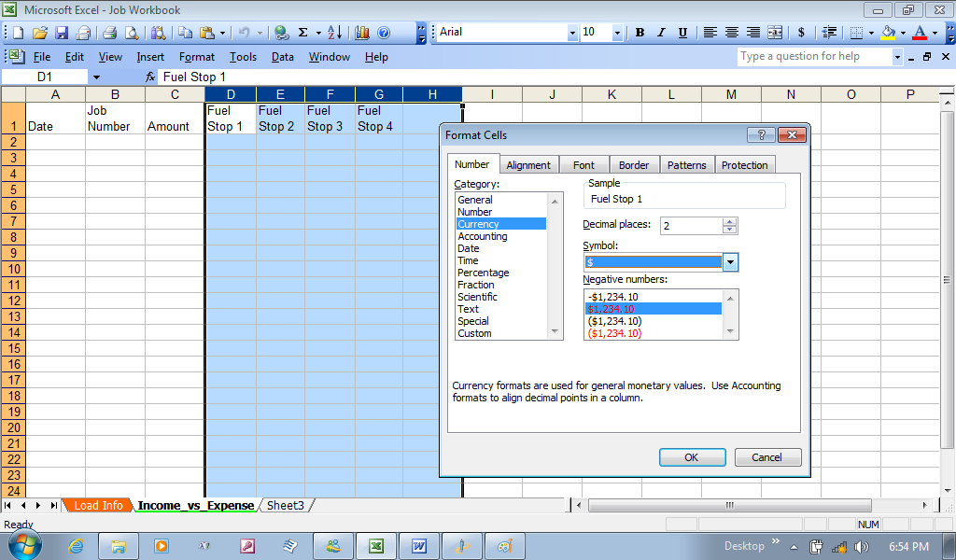Viewport: 956px width, 560px height.
Task: Toggle Bold formatting button
Action: click(x=640, y=33)
